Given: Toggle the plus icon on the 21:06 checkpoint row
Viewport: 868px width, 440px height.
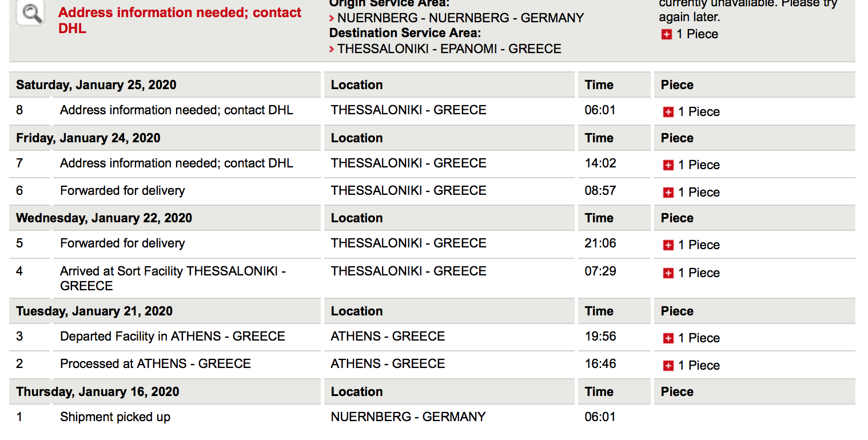Looking at the screenshot, I should pyautogui.click(x=668, y=245).
